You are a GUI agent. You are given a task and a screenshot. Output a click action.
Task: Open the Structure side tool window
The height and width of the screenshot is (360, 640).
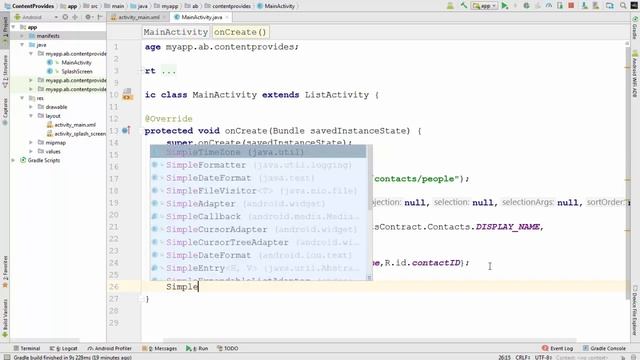point(5,71)
